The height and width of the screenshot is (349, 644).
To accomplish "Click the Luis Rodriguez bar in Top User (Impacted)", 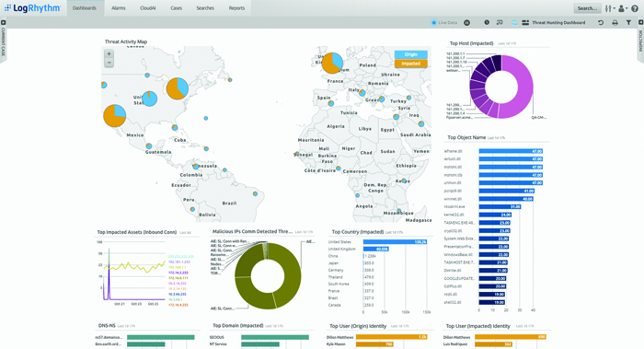I will 493,344.
